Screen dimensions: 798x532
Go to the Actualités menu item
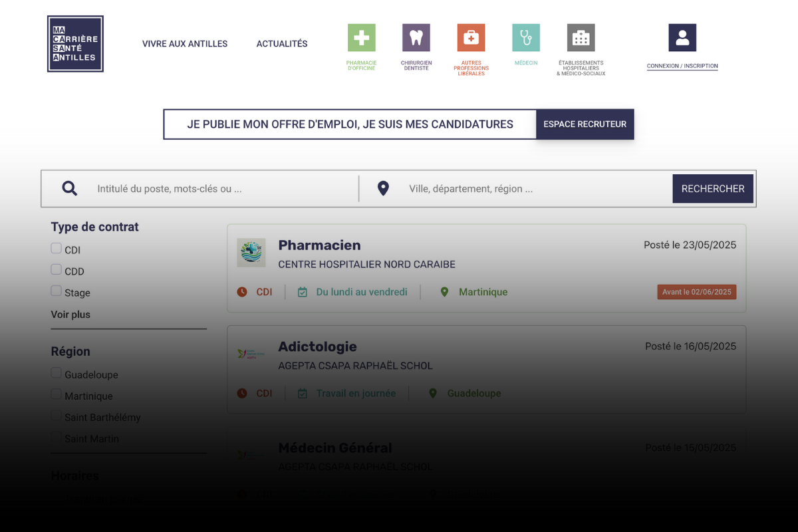coord(282,44)
